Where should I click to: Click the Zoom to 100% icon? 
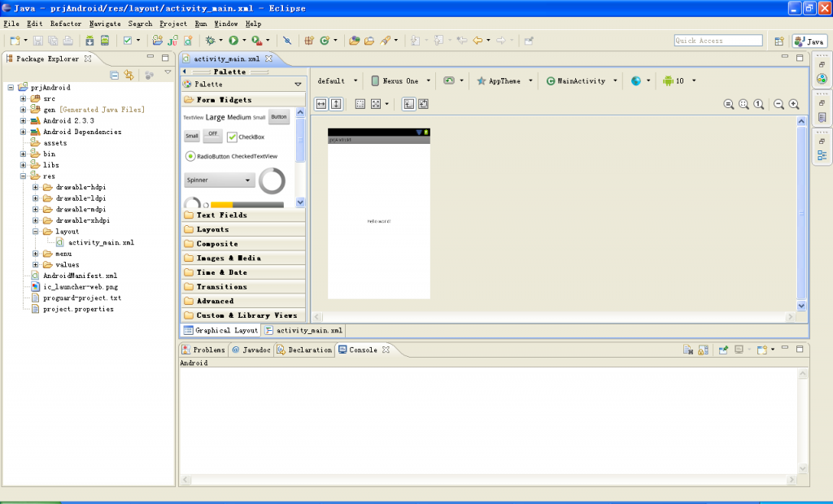click(759, 104)
